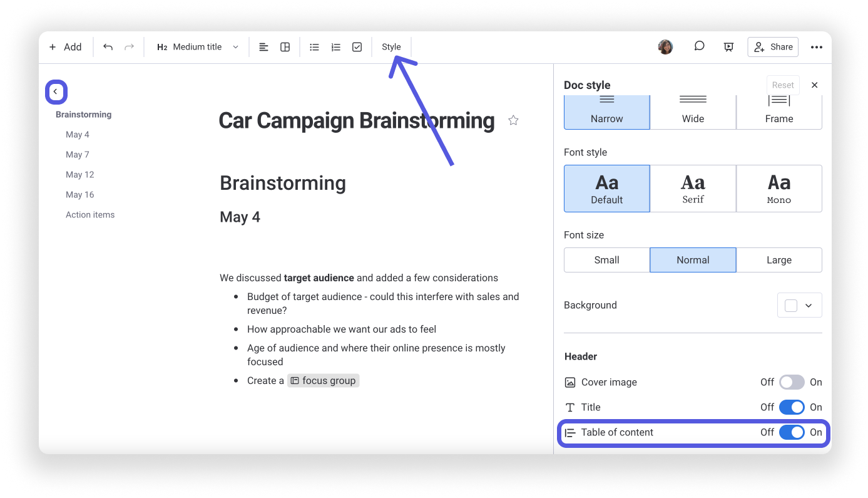Click the presentation mode icon near Share
This screenshot has height=498, width=868.
[x=728, y=46]
